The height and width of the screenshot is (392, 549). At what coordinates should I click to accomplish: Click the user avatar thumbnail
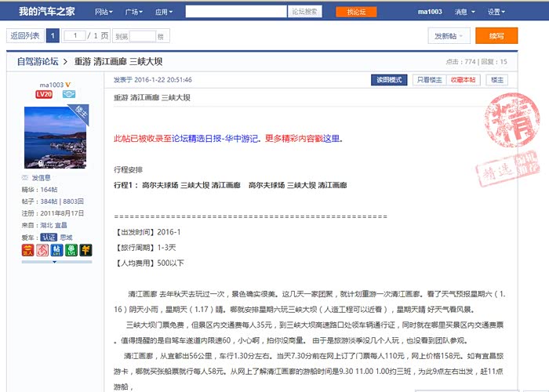point(55,136)
